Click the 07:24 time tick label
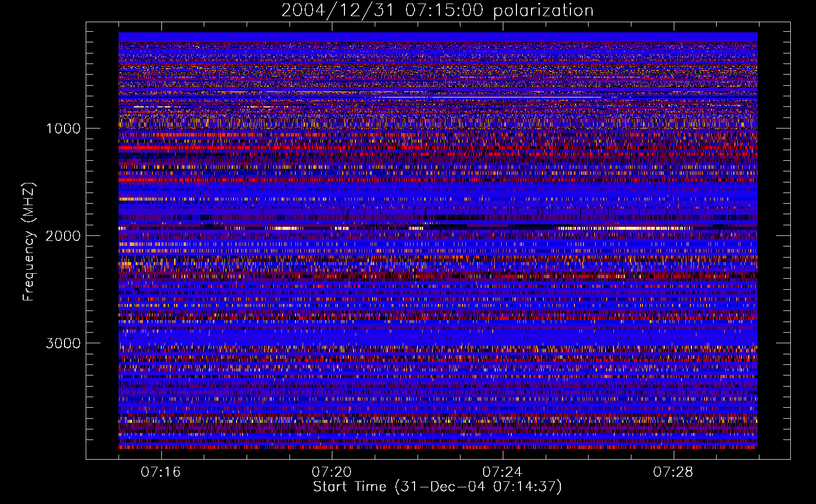 point(502,472)
